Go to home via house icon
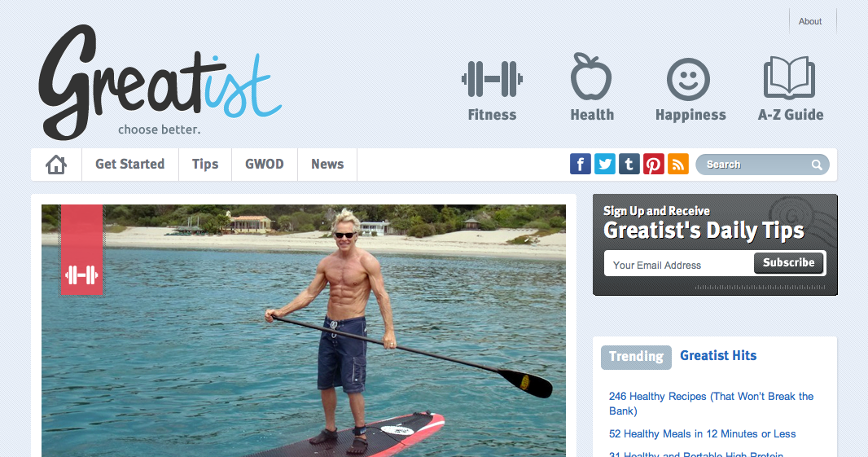868x457 pixels. point(56,165)
